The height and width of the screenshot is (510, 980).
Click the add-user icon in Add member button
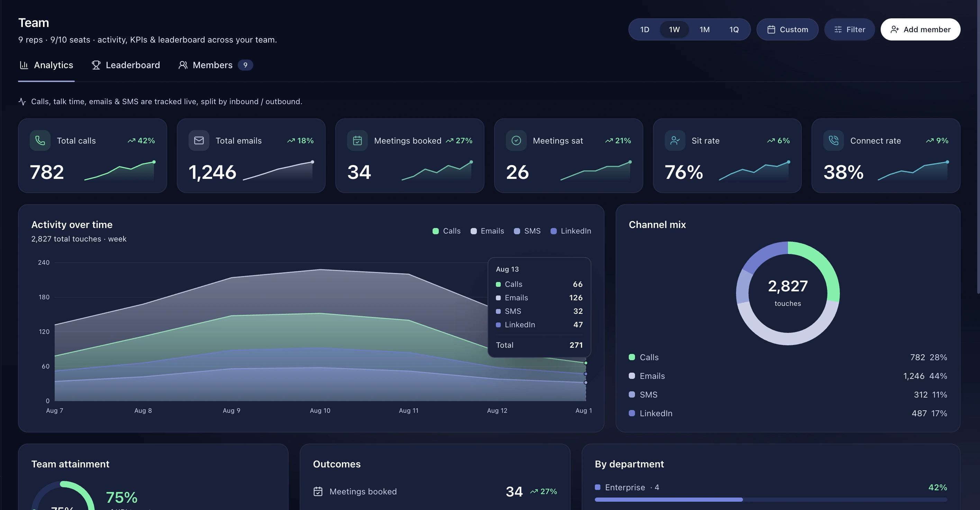(895, 29)
